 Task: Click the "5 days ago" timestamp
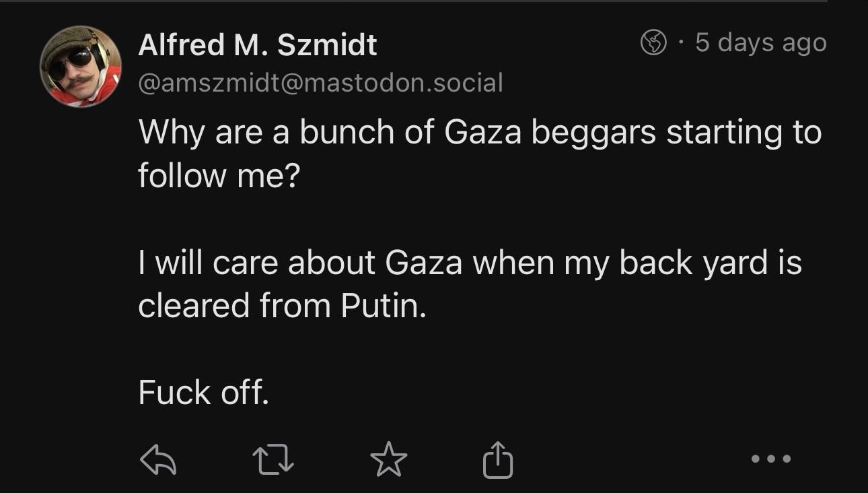760,42
